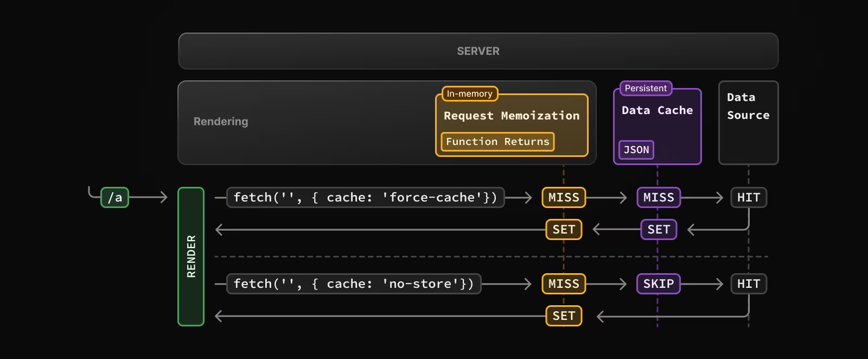Image resolution: width=868 pixels, height=359 pixels.
Task: Select the JSON badge
Action: click(636, 150)
